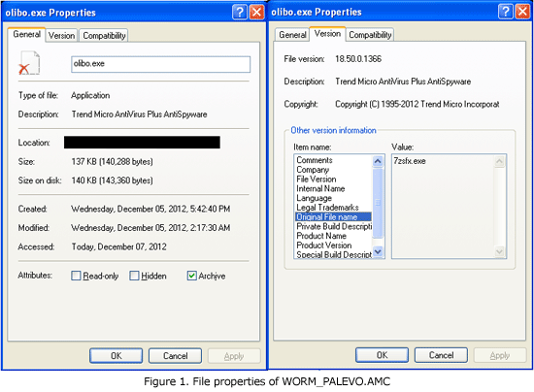The image size is (534, 392).
Task: Click the 7zsfx.exe value text
Action: pyautogui.click(x=410, y=161)
